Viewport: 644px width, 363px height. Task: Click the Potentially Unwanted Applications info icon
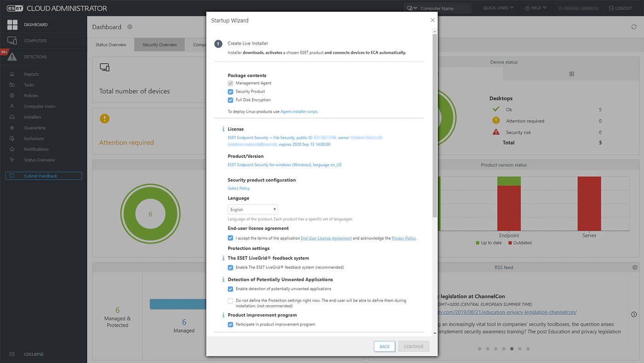[224, 279]
